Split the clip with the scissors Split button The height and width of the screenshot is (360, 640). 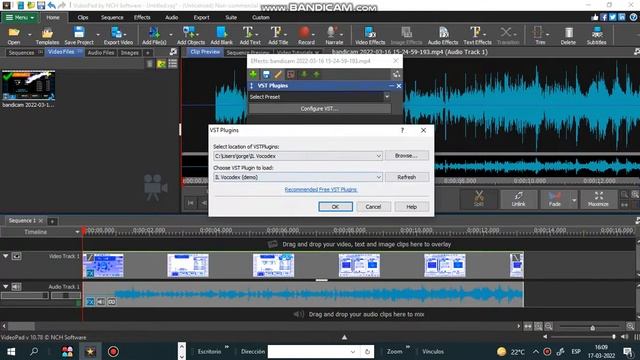point(478,199)
